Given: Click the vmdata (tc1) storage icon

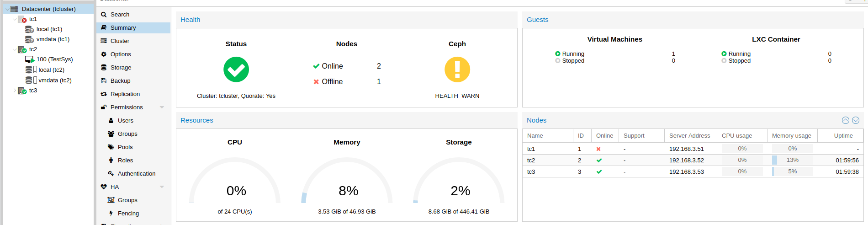Looking at the screenshot, I should coord(29,39).
